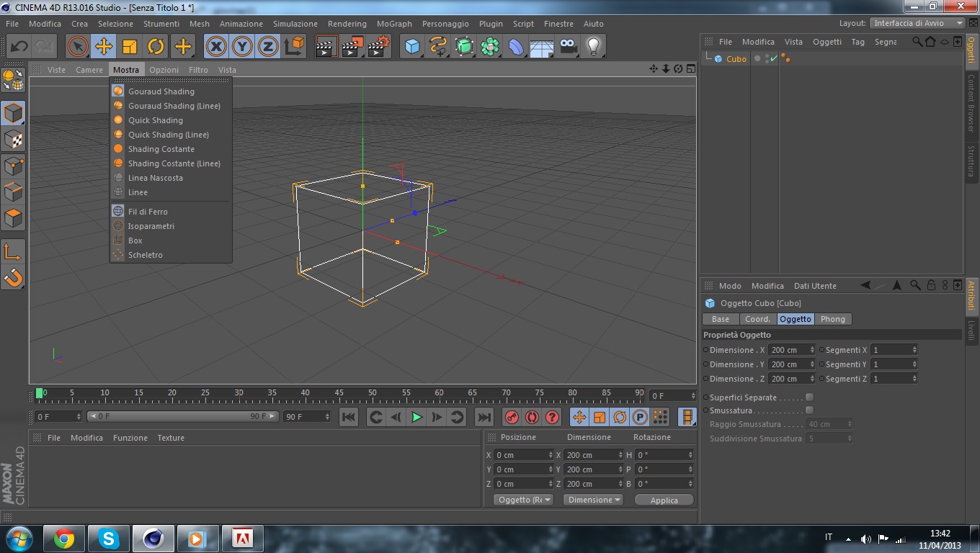
Task: Launch Google Chrome from taskbar
Action: coord(64,539)
